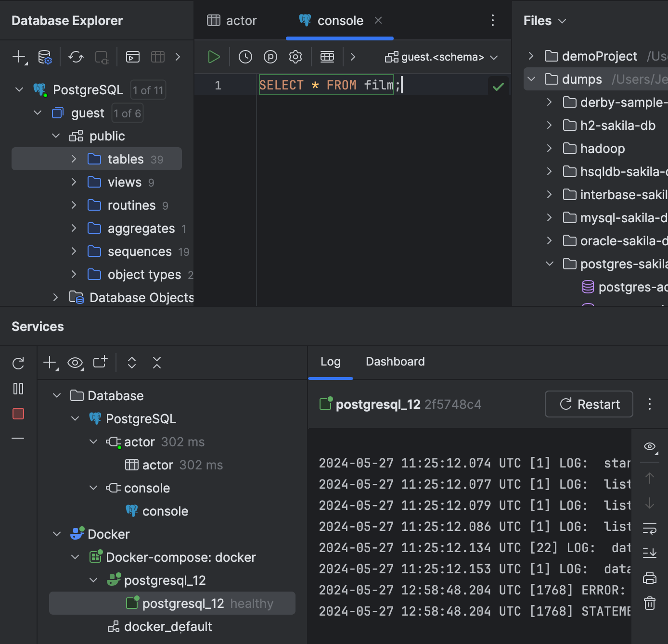Switch to the Dashboard tab
Image resolution: width=668 pixels, height=644 pixels.
coord(395,362)
